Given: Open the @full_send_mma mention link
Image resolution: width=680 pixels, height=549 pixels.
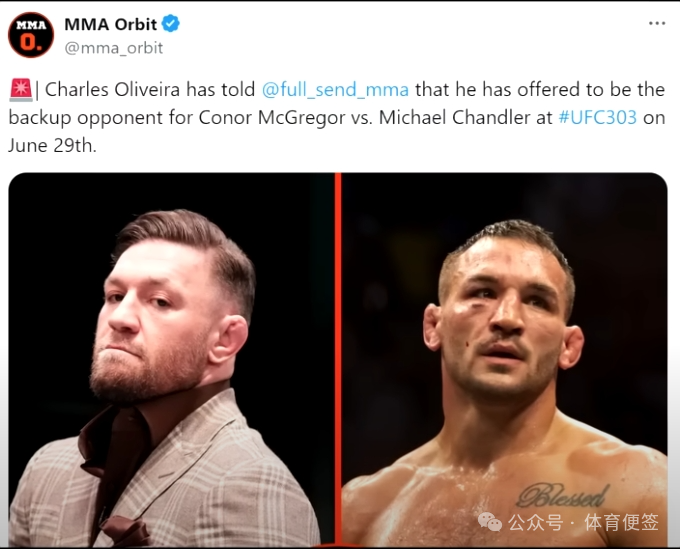Looking at the screenshot, I should tap(335, 90).
